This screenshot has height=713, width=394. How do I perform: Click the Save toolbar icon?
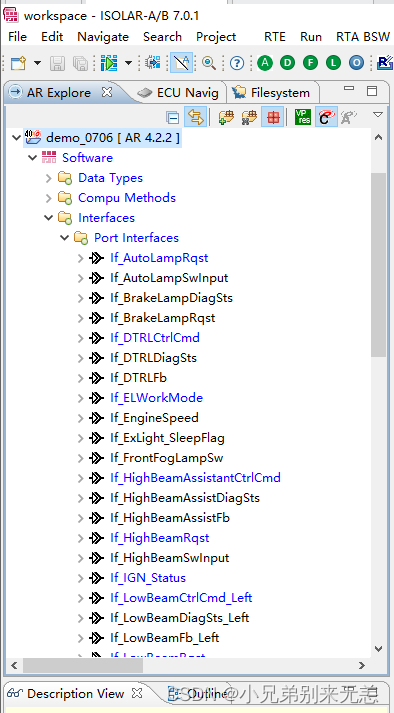click(58, 63)
